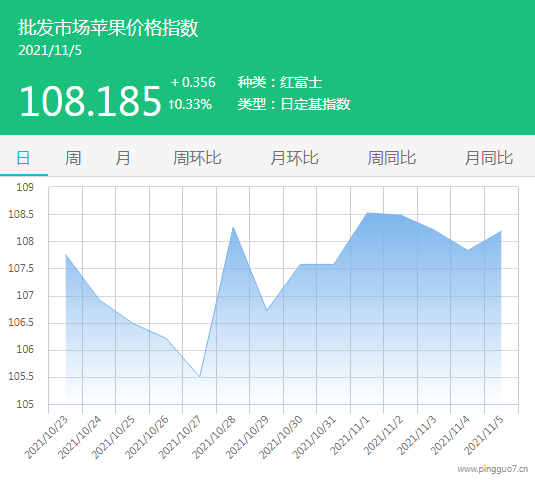Click the index value 108.185

pos(90,101)
